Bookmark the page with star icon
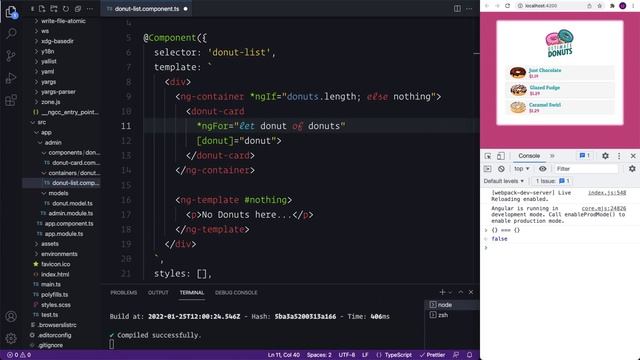Viewport: 640px width, 360px height. [600, 6]
